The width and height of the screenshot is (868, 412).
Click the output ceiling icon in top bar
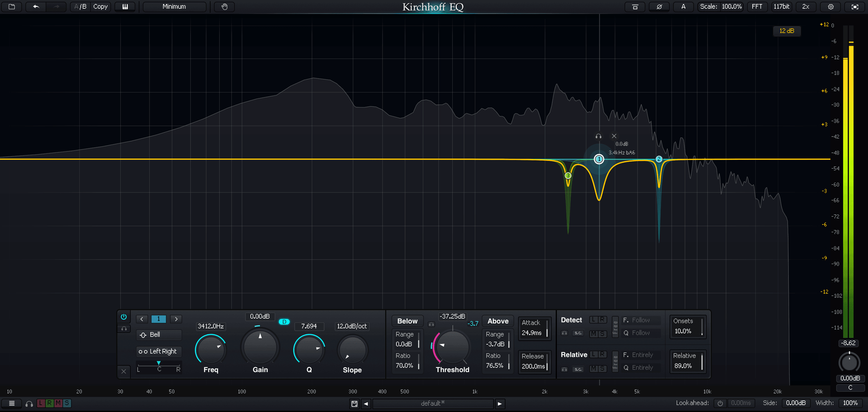(x=635, y=7)
